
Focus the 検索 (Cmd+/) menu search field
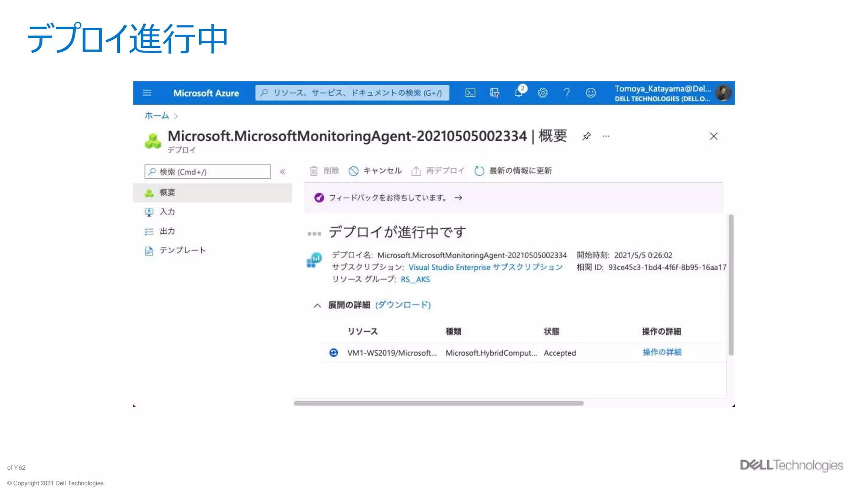(x=208, y=172)
